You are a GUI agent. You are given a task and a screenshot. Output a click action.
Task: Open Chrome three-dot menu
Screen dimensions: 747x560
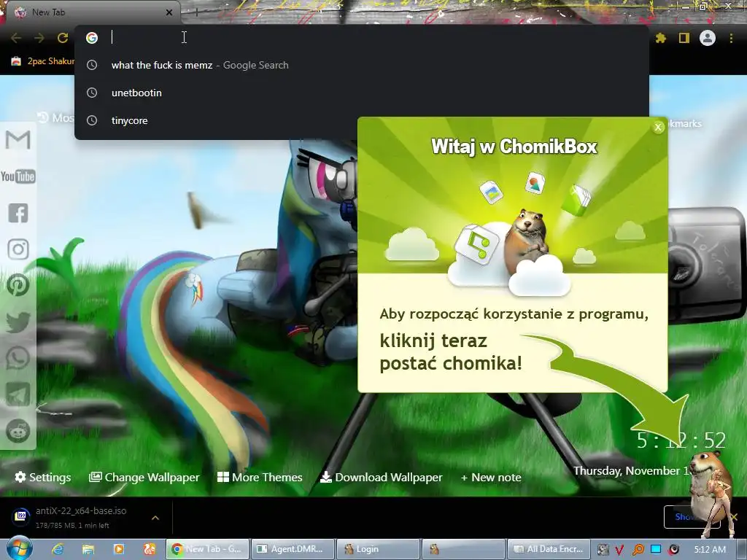coord(731,38)
